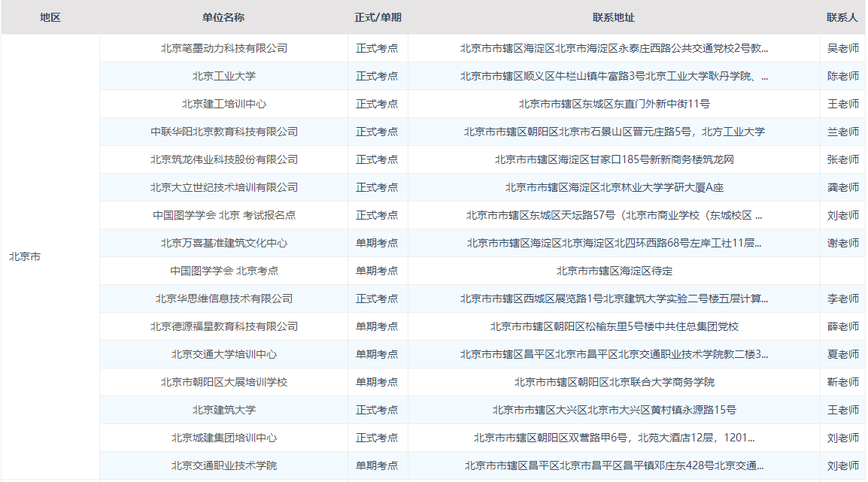Click the 地区 column header

(50, 18)
